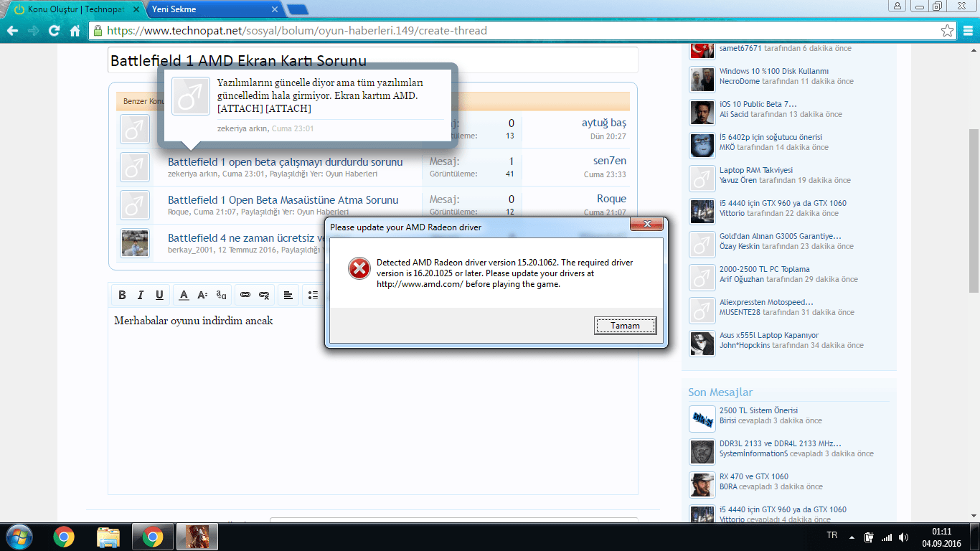Viewport: 980px width, 551px height.
Task: Open 'Battlefield 1 open beta çalışmayı durdurdu sorunu' thread
Action: click(x=285, y=162)
